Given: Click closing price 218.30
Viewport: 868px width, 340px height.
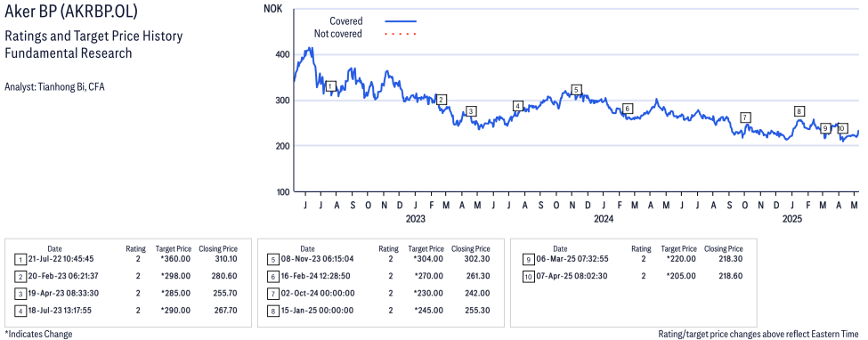Looking at the screenshot, I should [731, 259].
